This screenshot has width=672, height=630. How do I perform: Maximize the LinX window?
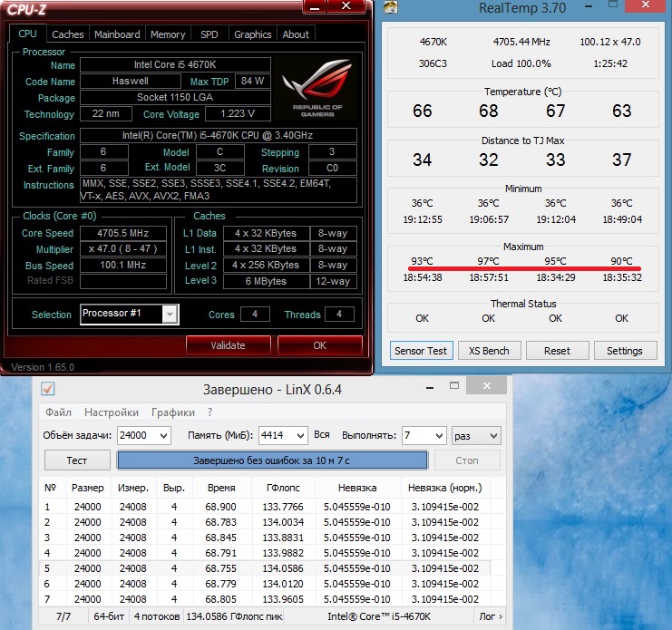[454, 386]
